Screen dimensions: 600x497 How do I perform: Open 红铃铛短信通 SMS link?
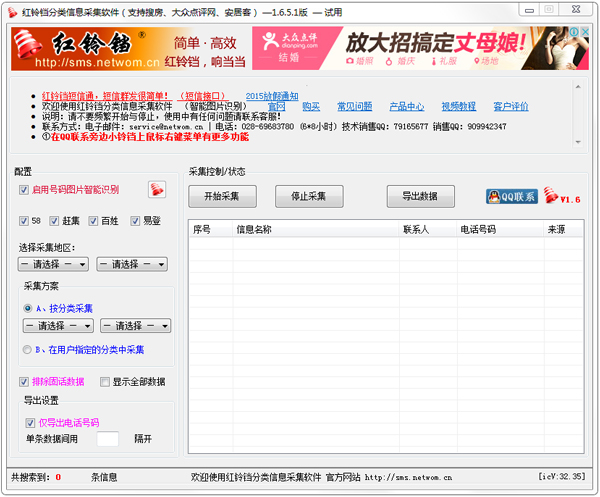point(105,96)
